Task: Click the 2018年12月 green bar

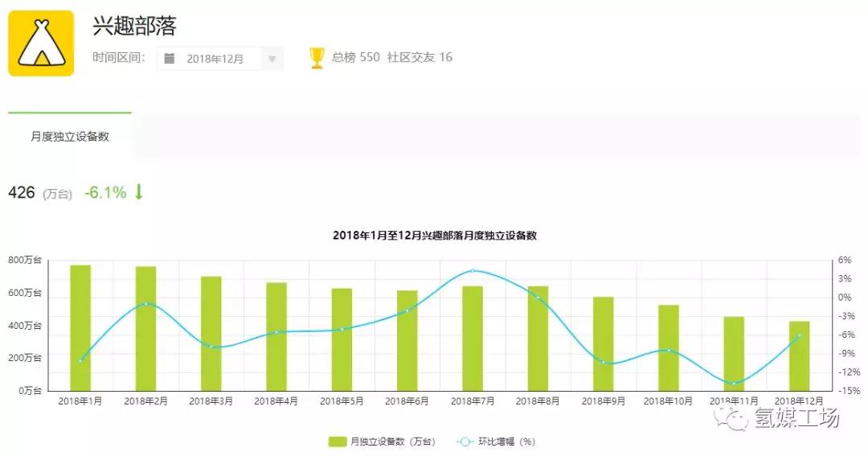Action: (799, 356)
